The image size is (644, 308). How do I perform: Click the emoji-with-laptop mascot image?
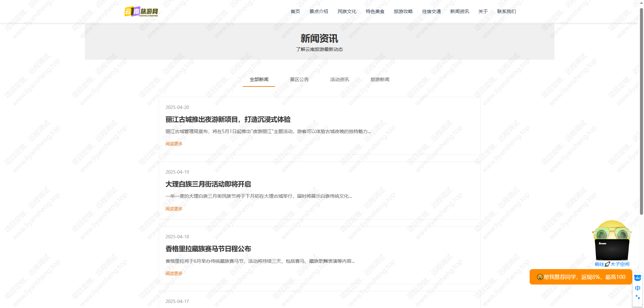point(612,240)
